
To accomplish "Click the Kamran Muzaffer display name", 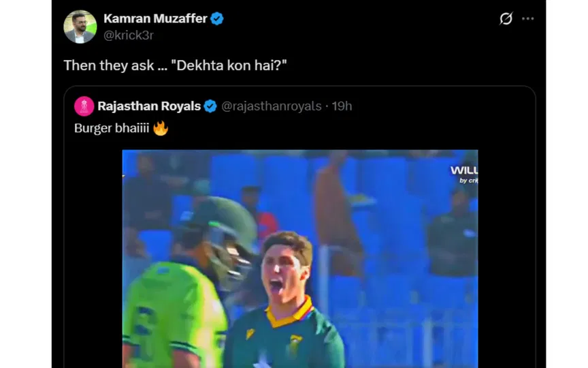I will tap(155, 19).
